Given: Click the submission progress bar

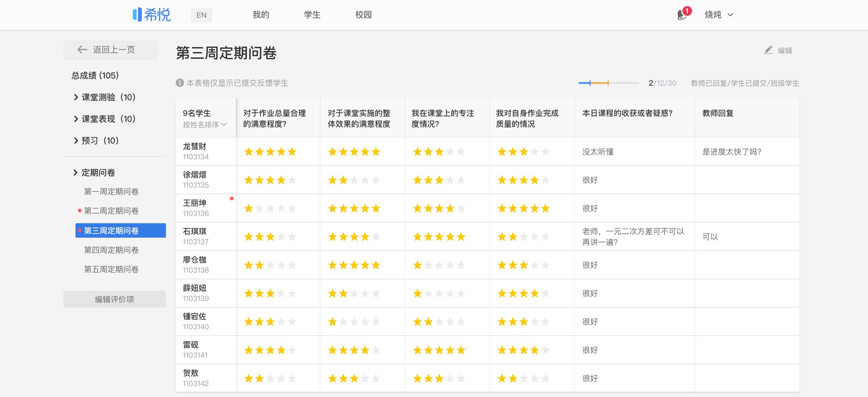Looking at the screenshot, I should pos(608,83).
